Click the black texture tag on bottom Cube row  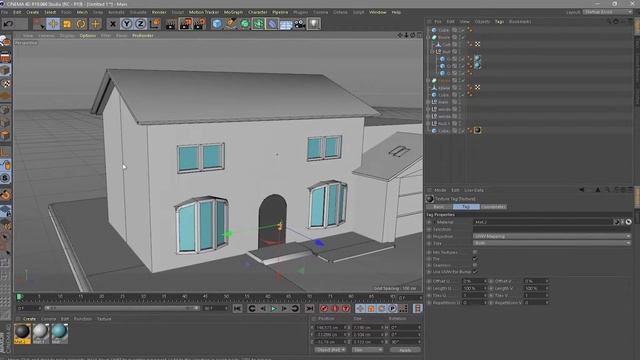tap(478, 131)
